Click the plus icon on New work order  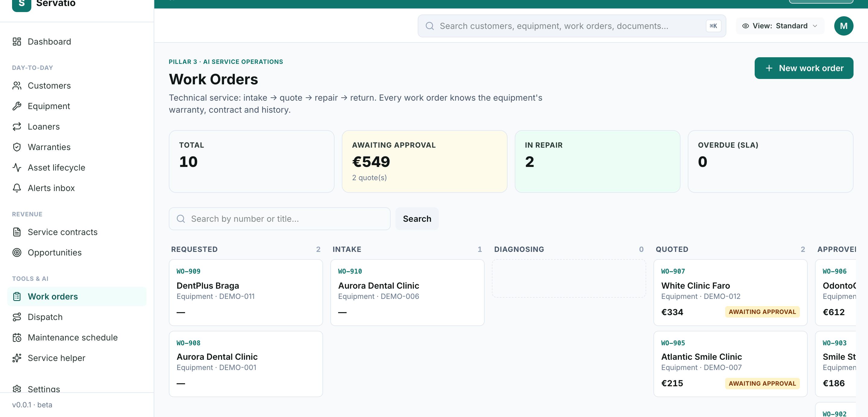(769, 68)
